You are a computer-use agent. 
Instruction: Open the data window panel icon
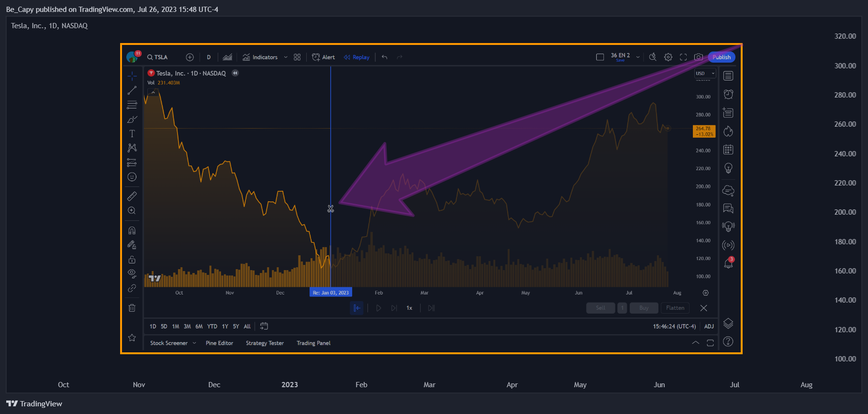(x=728, y=113)
